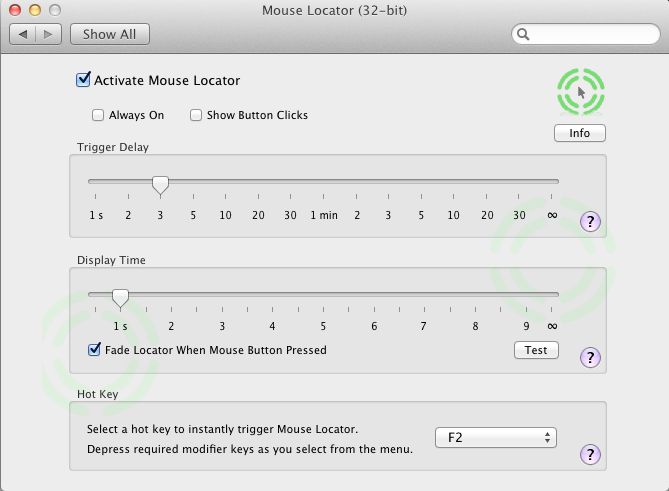The image size is (669, 491).
Task: Go back with the left arrow button
Action: pos(23,34)
